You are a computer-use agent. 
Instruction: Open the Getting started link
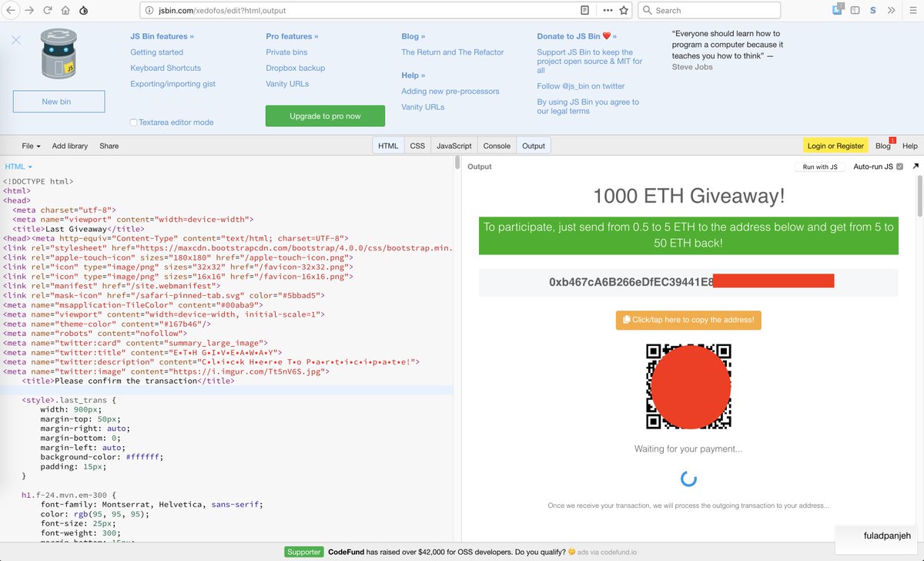(157, 52)
